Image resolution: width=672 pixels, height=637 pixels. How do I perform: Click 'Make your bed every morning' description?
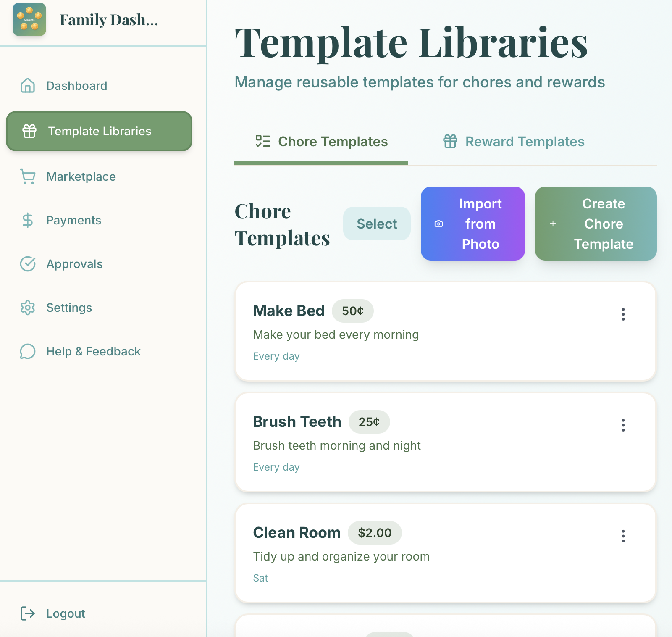(336, 334)
